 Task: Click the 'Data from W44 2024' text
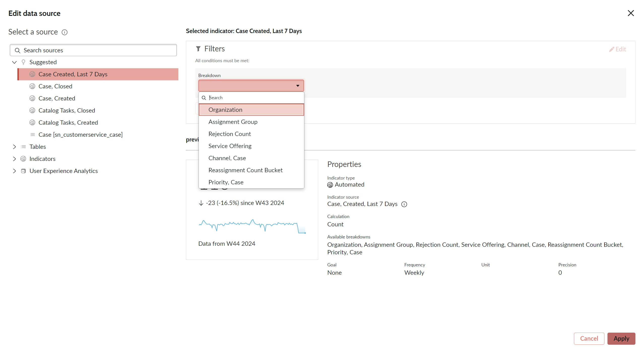227,244
